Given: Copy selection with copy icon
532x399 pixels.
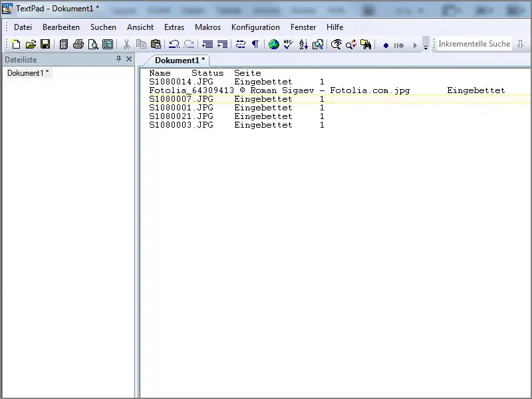Looking at the screenshot, I should click(x=141, y=45).
